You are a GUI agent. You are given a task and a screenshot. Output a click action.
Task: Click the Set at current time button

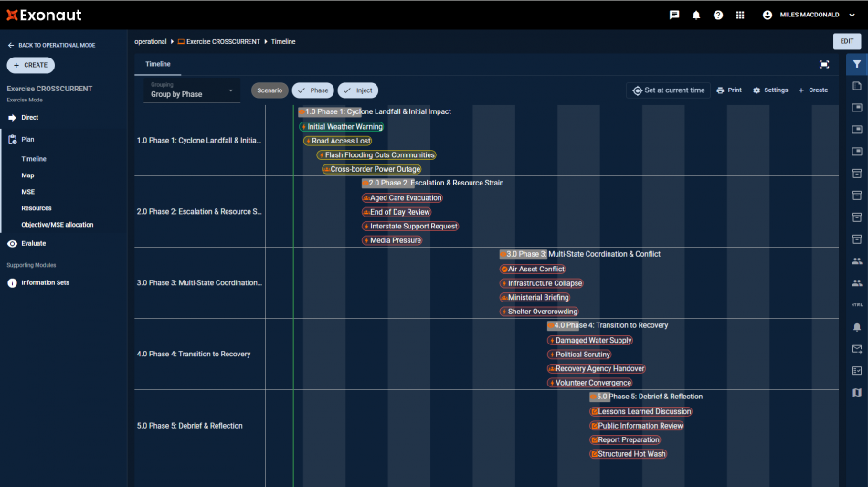pyautogui.click(x=668, y=90)
